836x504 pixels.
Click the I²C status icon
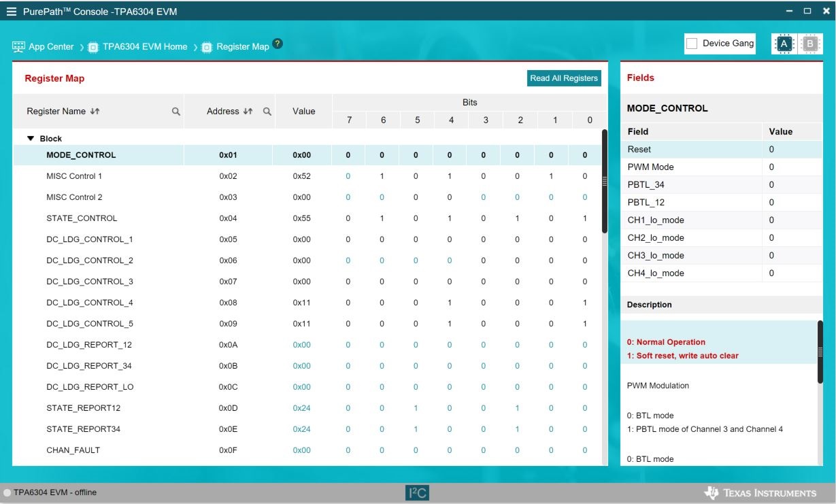coord(417,493)
